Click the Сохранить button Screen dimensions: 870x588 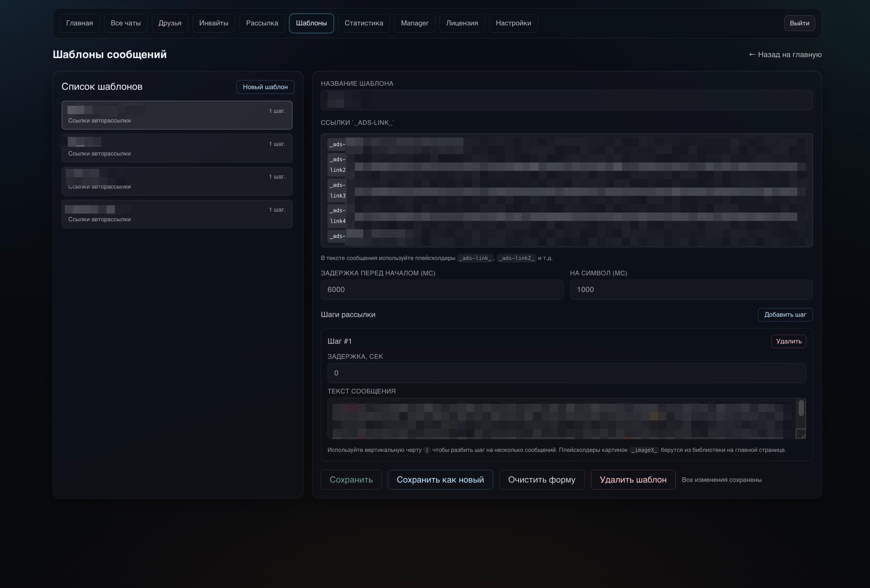tap(351, 480)
